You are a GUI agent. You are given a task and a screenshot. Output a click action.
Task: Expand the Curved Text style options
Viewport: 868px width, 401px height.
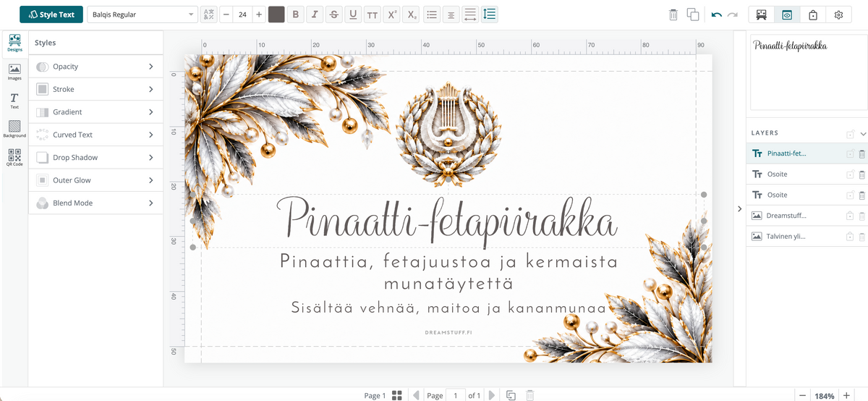(x=95, y=135)
